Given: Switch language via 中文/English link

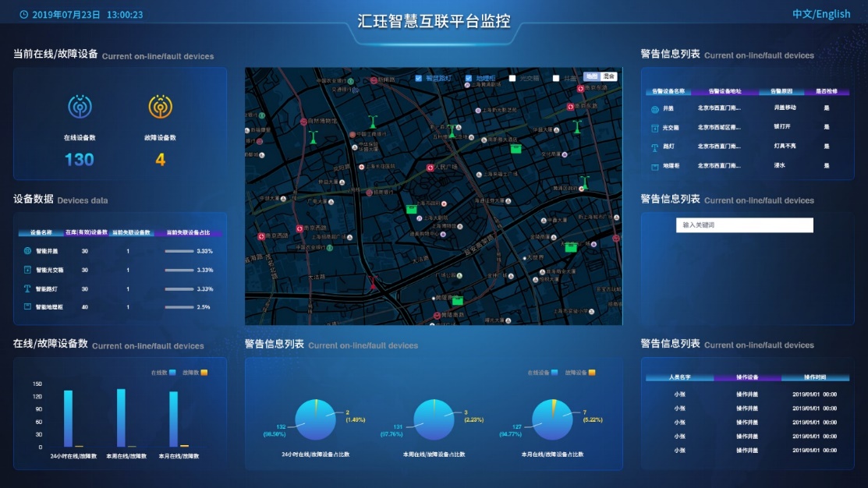Looking at the screenshot, I should point(821,14).
